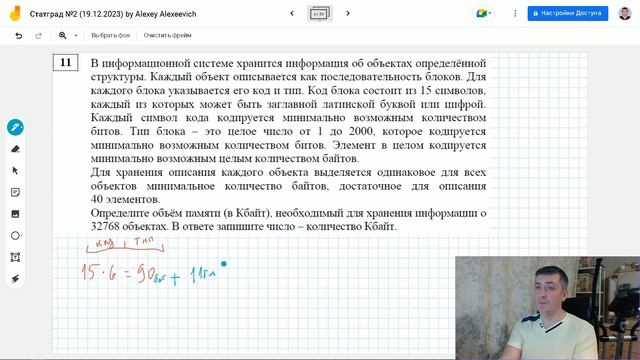Open the zoom magnifier tool

pos(62,36)
